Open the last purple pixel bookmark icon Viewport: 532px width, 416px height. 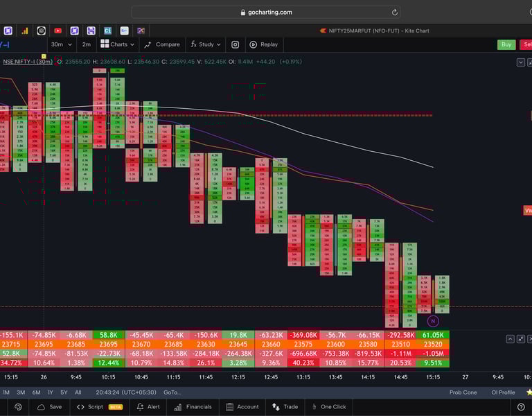(141, 31)
